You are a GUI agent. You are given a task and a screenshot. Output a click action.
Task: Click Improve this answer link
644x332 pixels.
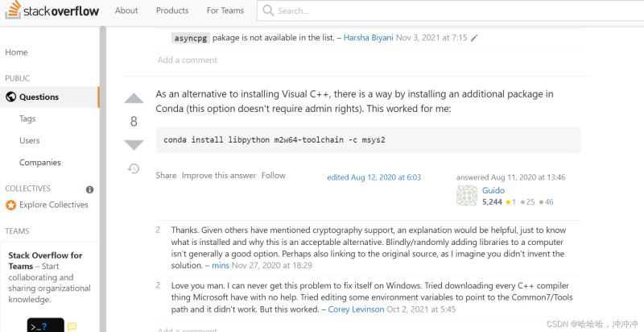219,175
